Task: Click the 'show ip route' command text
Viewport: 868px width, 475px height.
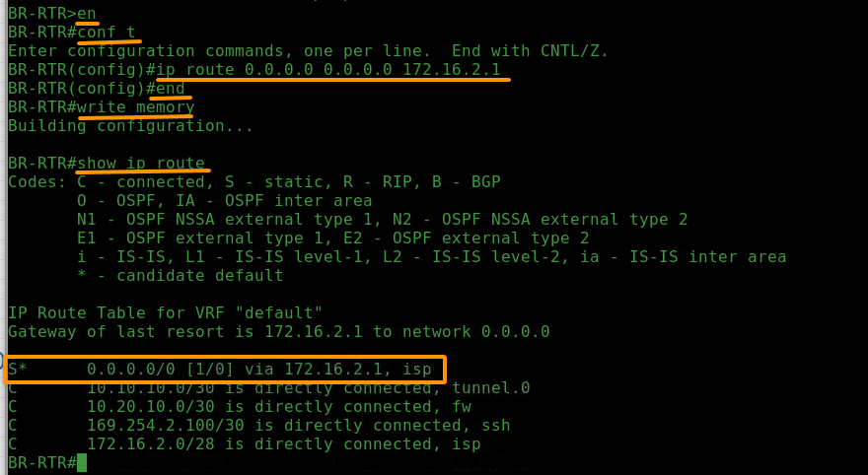Action: pyautogui.click(x=141, y=164)
